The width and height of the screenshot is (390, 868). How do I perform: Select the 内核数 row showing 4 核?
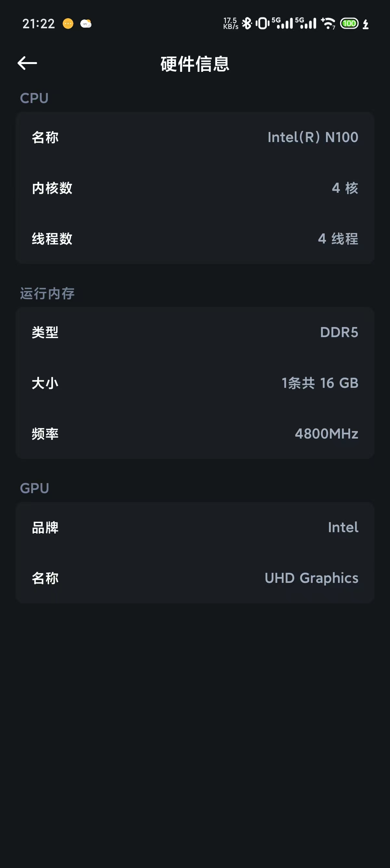click(x=195, y=188)
